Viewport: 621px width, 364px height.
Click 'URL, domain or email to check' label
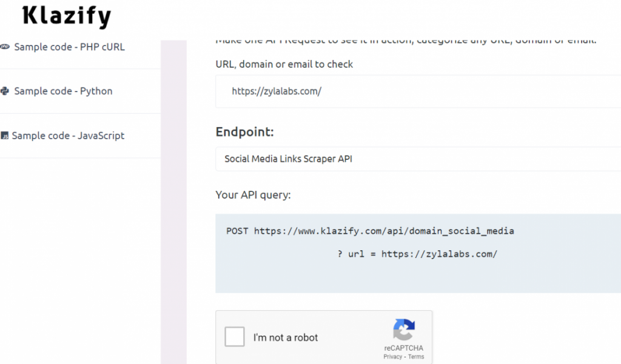pyautogui.click(x=284, y=64)
